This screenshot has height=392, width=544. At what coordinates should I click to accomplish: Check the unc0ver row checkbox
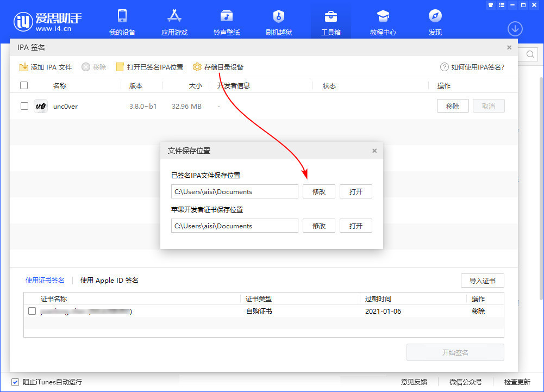tap(24, 105)
